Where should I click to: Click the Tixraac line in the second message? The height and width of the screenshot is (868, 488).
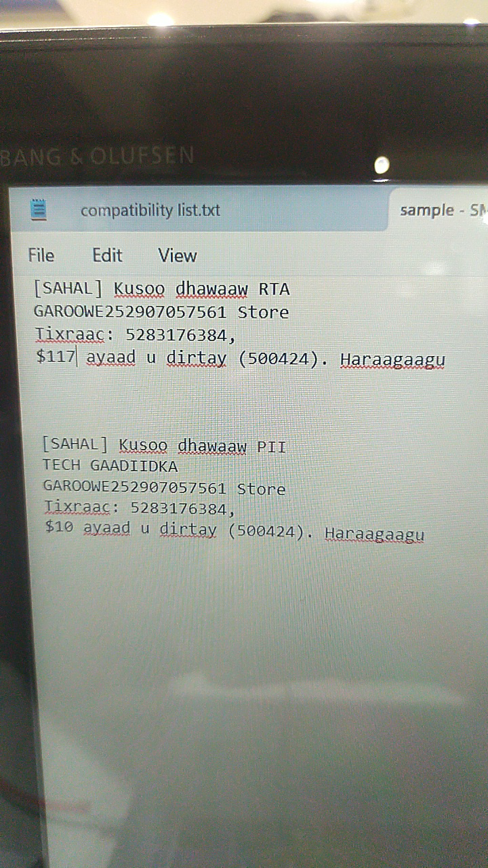pyautogui.click(x=139, y=507)
